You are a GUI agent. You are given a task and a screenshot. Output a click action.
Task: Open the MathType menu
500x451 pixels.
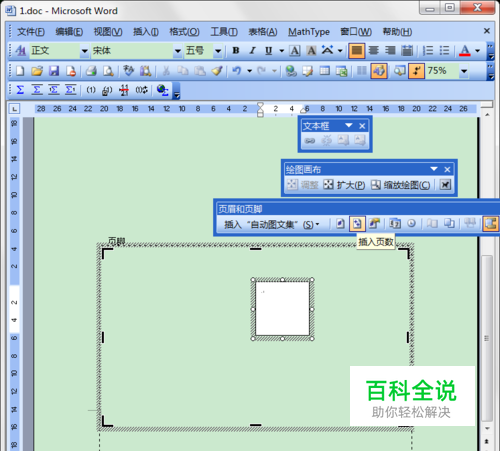pyautogui.click(x=309, y=32)
